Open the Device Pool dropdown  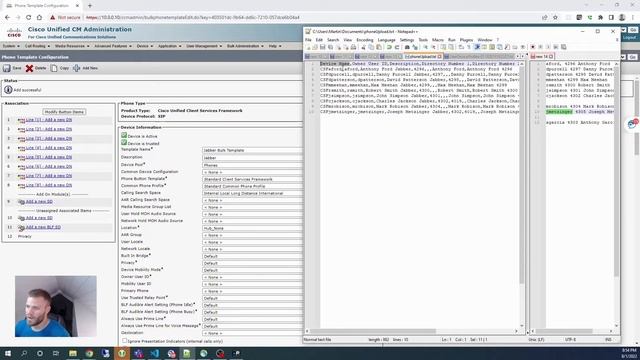pyautogui.click(x=253, y=165)
